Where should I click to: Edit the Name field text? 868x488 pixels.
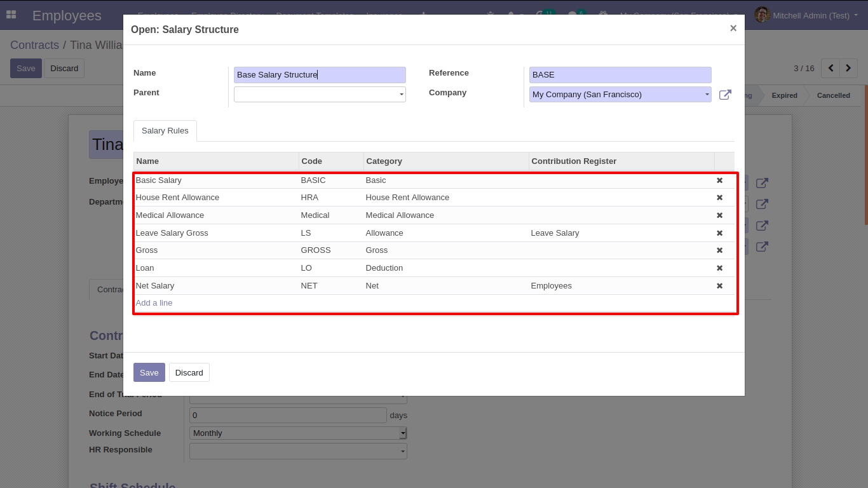coord(319,75)
